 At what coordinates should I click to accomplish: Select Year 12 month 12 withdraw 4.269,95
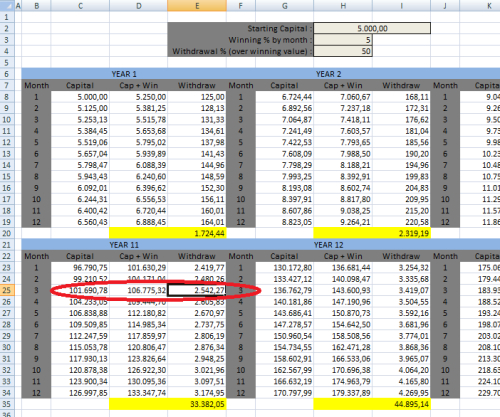[x=401, y=393]
